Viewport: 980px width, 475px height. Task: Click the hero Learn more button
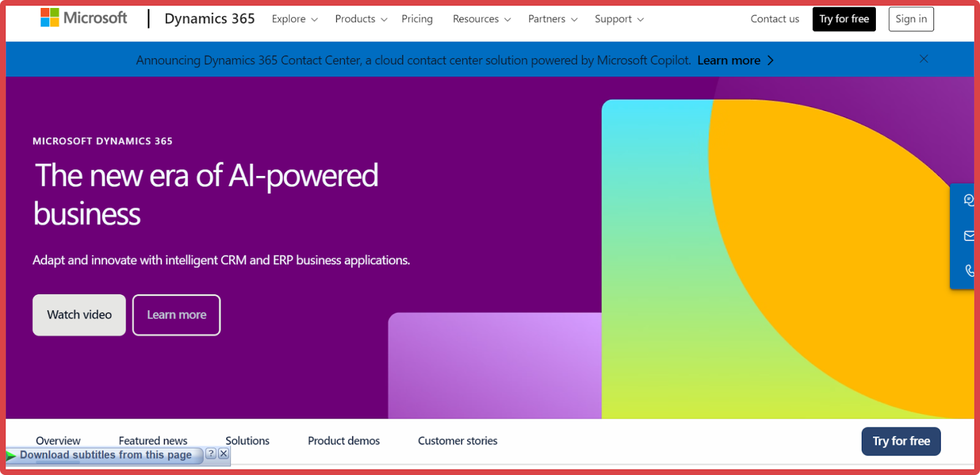176,315
